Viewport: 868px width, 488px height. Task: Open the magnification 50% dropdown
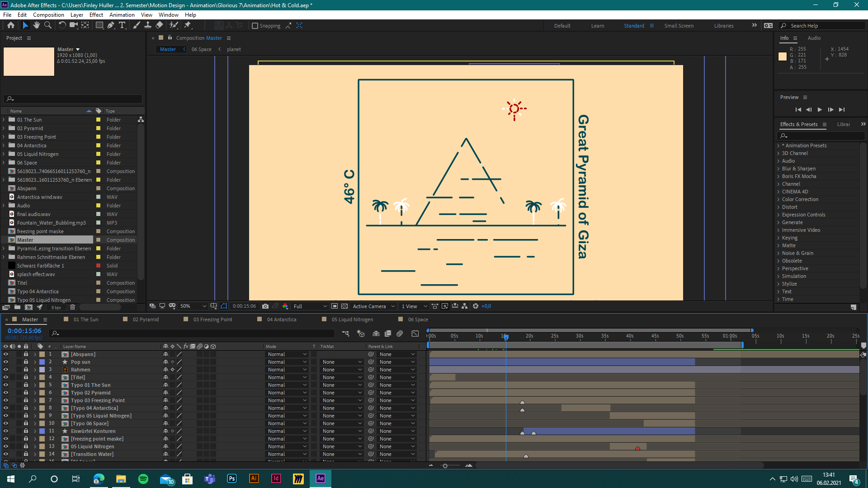coord(193,306)
